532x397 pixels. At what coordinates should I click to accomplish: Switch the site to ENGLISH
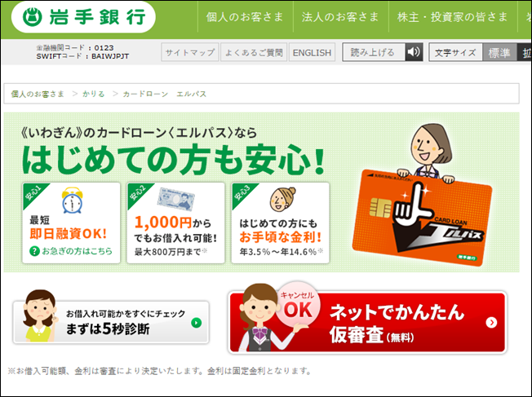click(x=312, y=52)
